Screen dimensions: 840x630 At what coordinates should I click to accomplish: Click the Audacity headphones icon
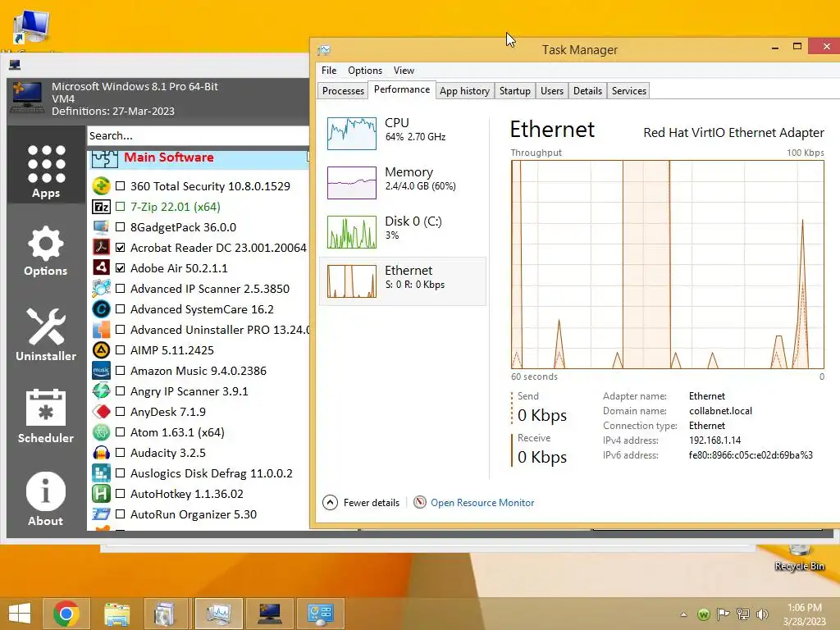tap(101, 453)
